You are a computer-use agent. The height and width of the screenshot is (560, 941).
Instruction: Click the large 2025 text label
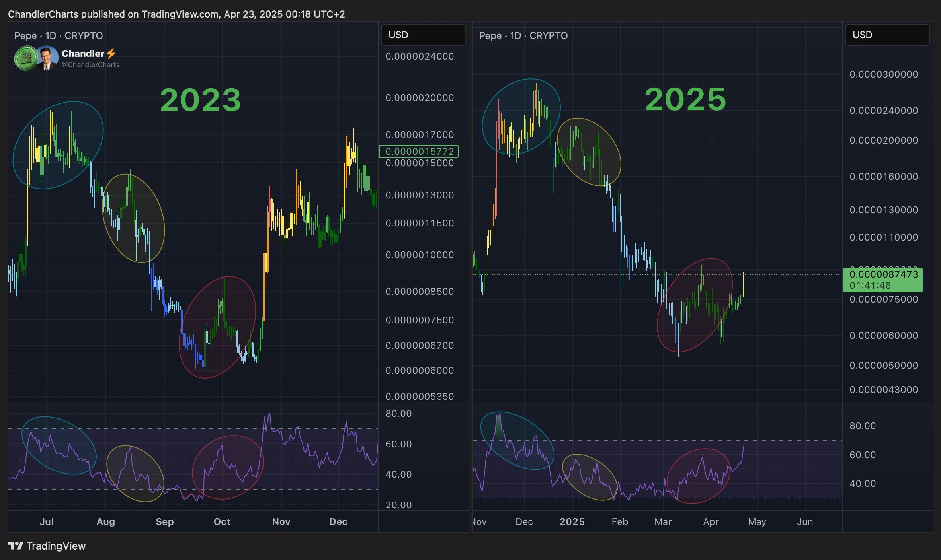coord(685,99)
